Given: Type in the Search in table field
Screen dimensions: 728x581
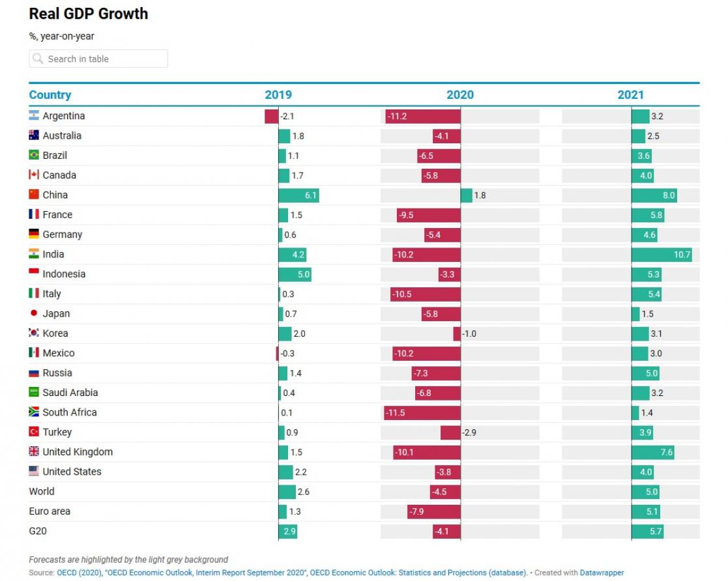Looking at the screenshot, I should click(104, 59).
